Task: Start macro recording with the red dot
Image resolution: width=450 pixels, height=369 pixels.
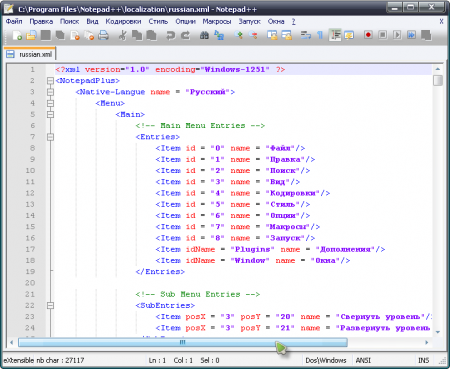Action: point(368,35)
